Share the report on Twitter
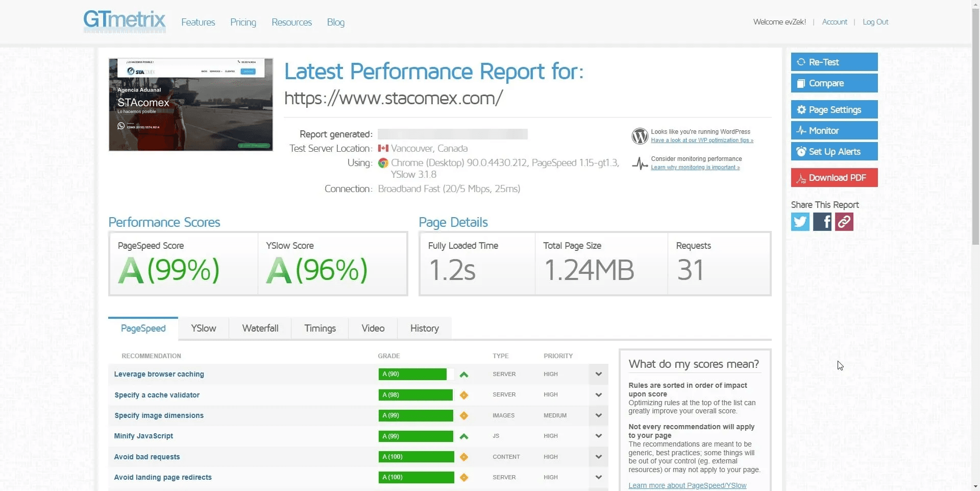980x491 pixels. 799,221
